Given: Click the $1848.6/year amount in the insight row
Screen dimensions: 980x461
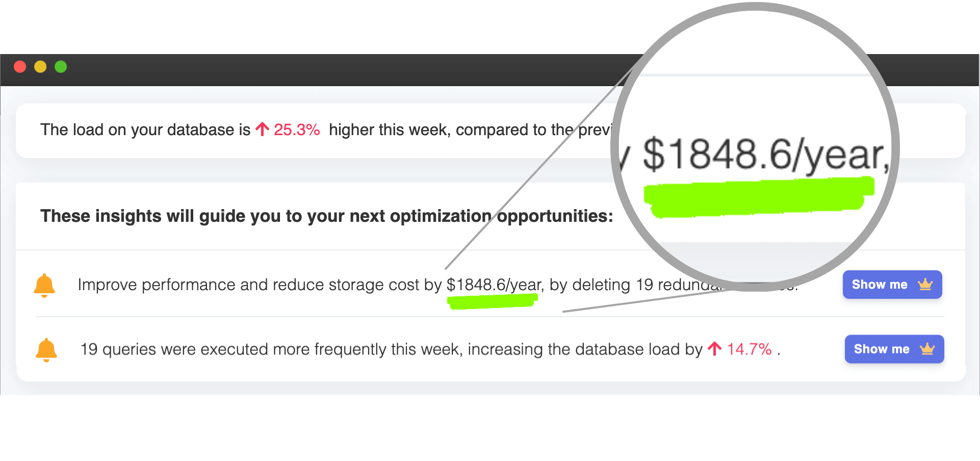Looking at the screenshot, I should click(x=493, y=285).
